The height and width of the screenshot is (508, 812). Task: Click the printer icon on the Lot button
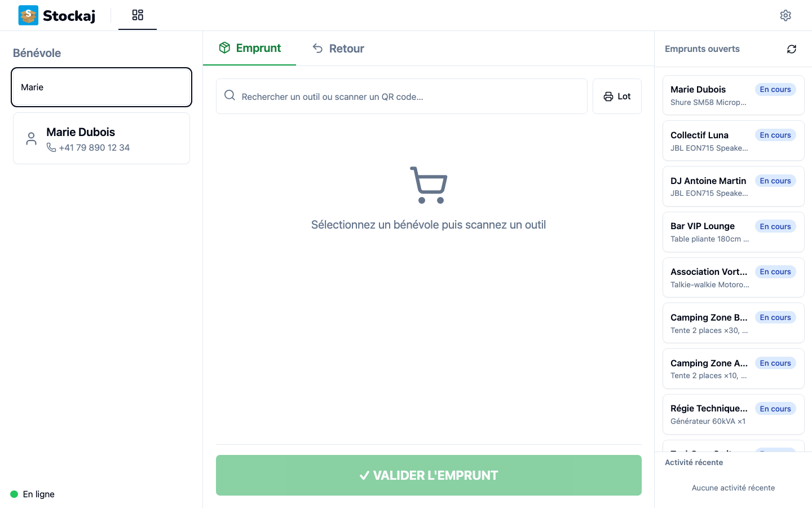tap(609, 96)
